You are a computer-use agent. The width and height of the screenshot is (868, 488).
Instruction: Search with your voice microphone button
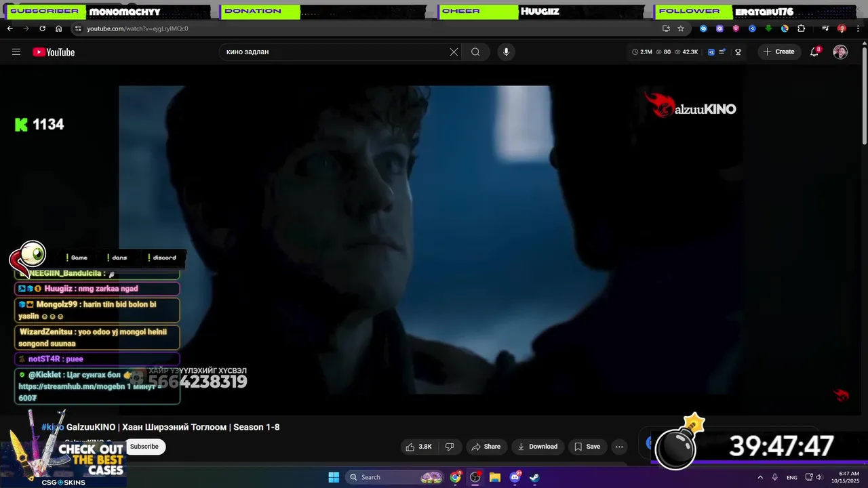pyautogui.click(x=506, y=52)
